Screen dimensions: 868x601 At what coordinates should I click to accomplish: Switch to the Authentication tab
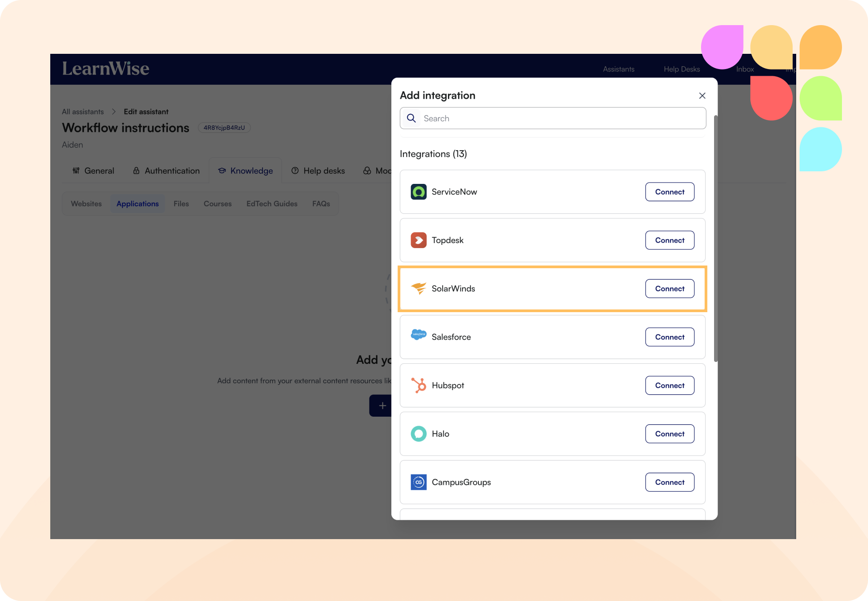(166, 171)
